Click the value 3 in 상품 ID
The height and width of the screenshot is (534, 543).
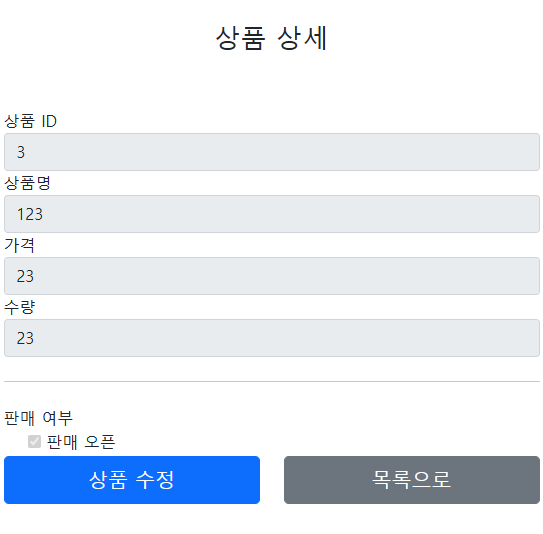point(21,152)
